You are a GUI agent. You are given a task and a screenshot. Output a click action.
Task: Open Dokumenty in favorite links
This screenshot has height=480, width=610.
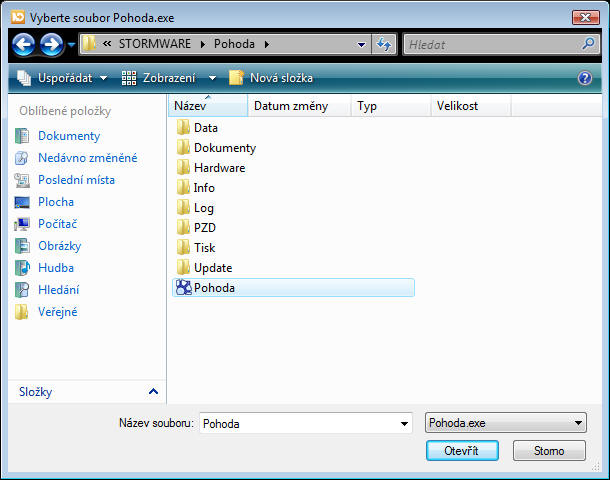69,136
